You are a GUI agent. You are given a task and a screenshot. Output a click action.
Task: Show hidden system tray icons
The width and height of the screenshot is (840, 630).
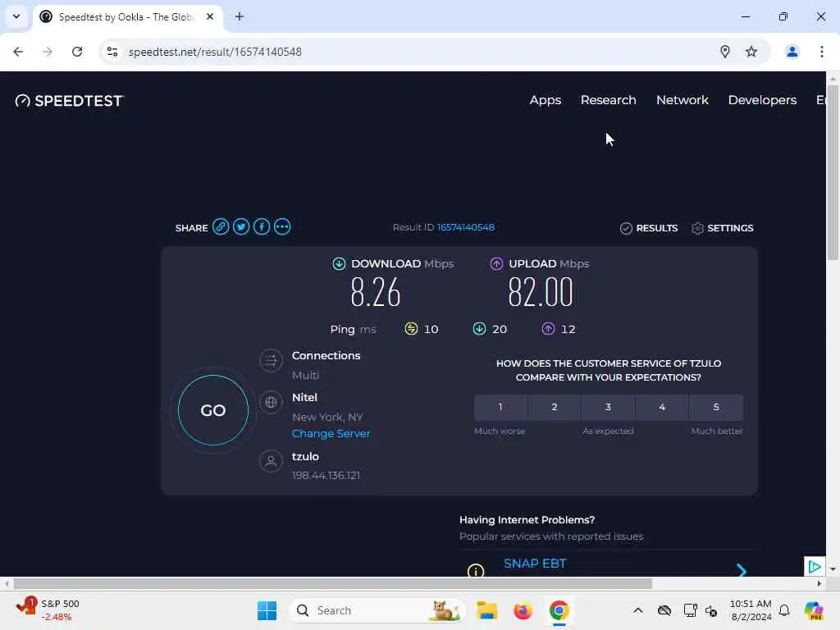(x=637, y=610)
